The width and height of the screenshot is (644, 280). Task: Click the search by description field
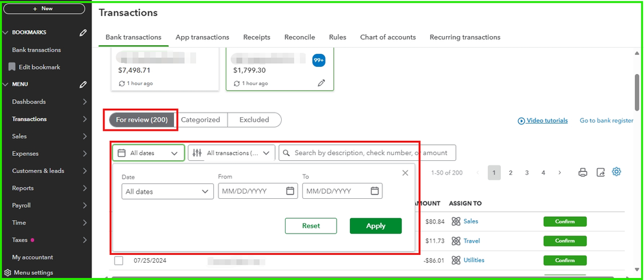pos(367,153)
